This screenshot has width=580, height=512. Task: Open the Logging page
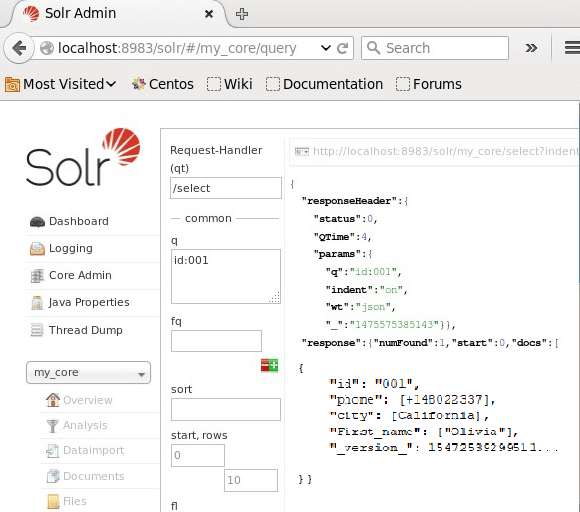[x=71, y=248]
